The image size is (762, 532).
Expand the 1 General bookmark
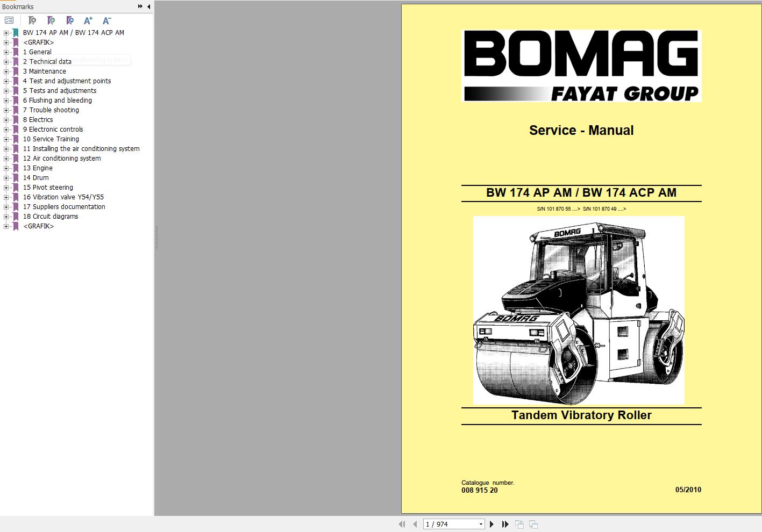(x=6, y=52)
